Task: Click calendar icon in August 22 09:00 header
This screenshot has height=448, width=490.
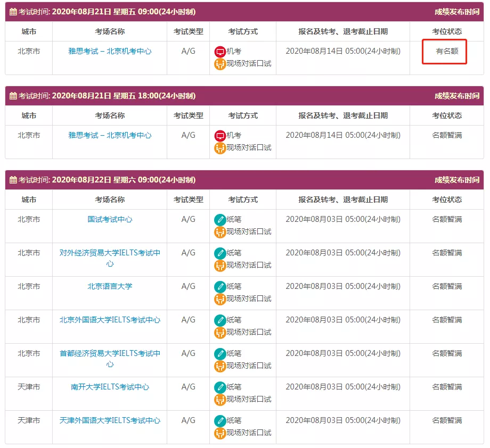Action: point(13,180)
